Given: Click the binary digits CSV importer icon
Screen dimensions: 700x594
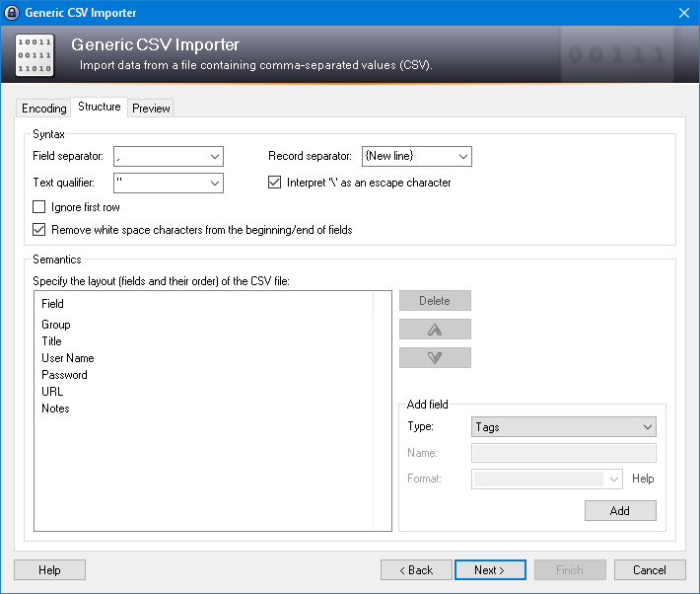Looking at the screenshot, I should pyautogui.click(x=35, y=56).
